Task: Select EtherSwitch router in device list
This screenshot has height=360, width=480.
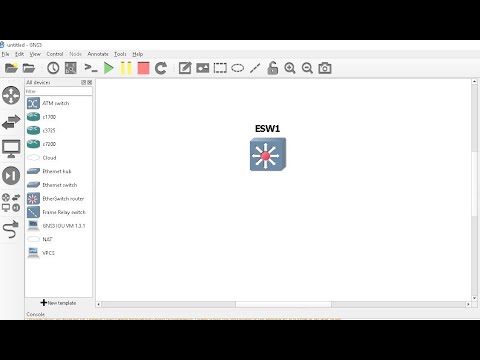Action: pyautogui.click(x=59, y=199)
